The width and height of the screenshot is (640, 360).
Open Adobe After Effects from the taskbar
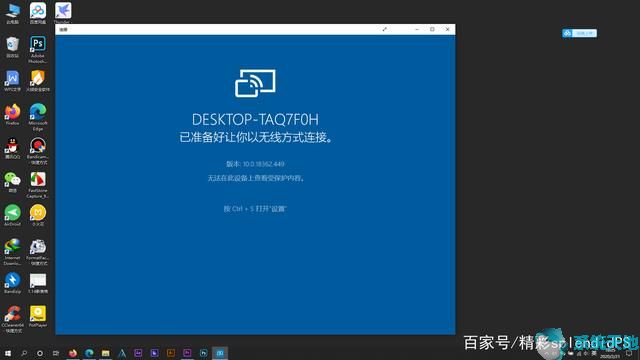click(x=138, y=353)
